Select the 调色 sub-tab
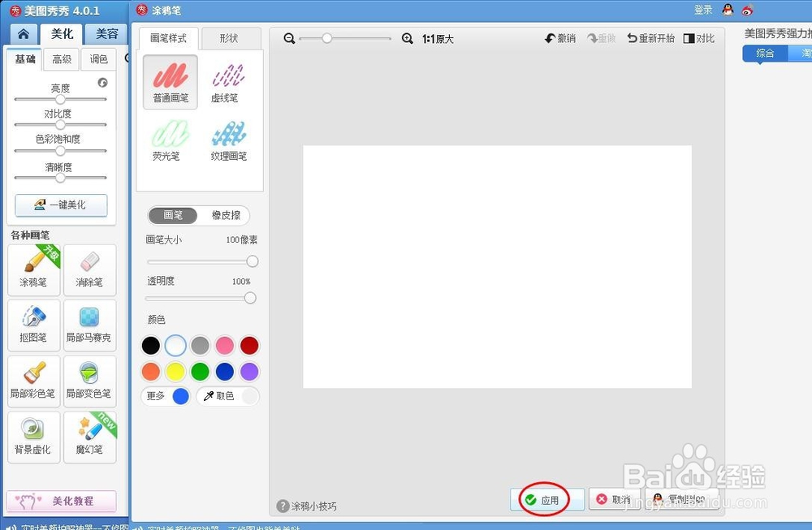Image resolution: width=812 pixels, height=530 pixels. point(98,59)
